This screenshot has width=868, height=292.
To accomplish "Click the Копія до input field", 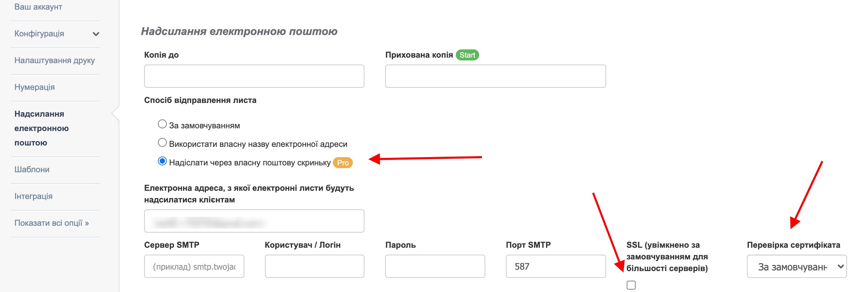I will (x=254, y=76).
